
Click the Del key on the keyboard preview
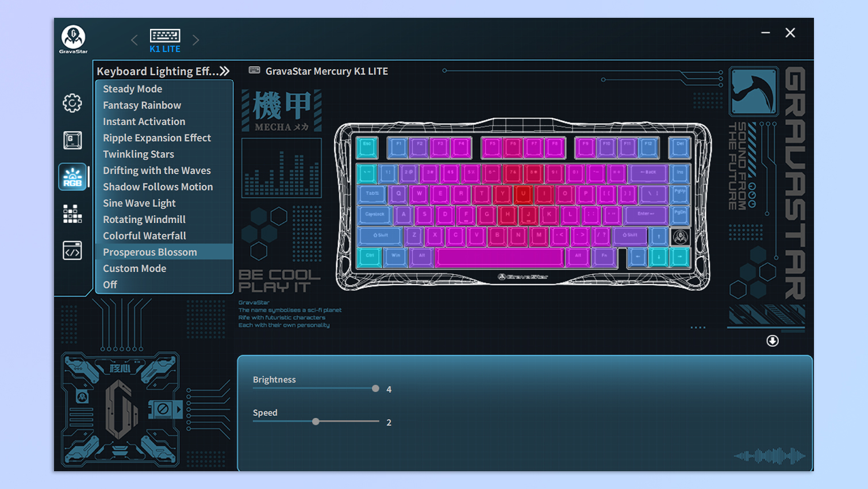coord(680,147)
